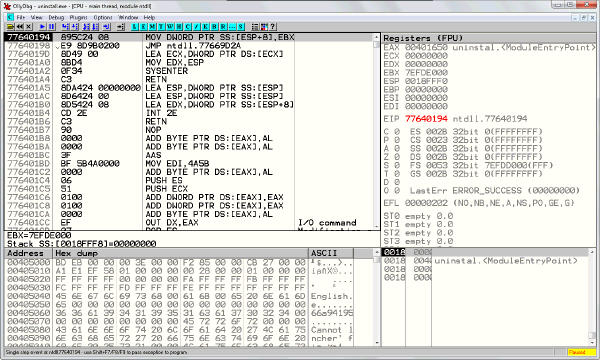Select the stack row showing uninstal.<ModuleEntryPoint>
This screenshot has height=360, width=600.
[x=485, y=261]
